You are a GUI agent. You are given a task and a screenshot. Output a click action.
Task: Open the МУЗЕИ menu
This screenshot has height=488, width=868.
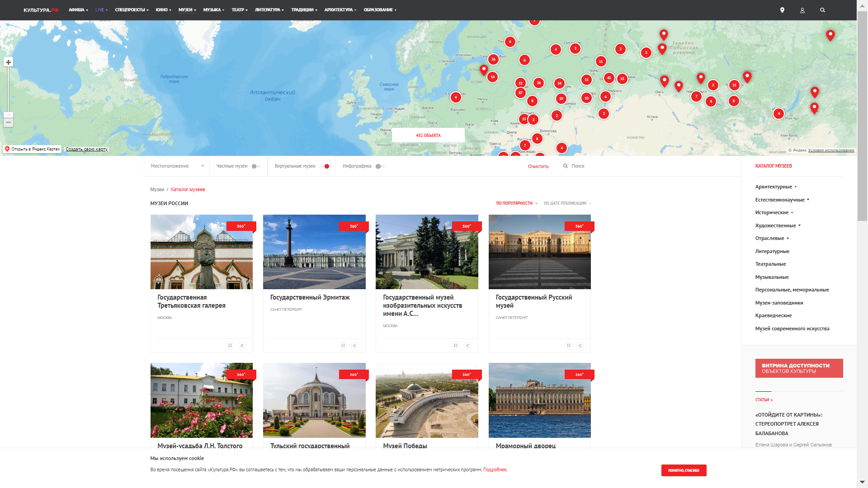[187, 10]
